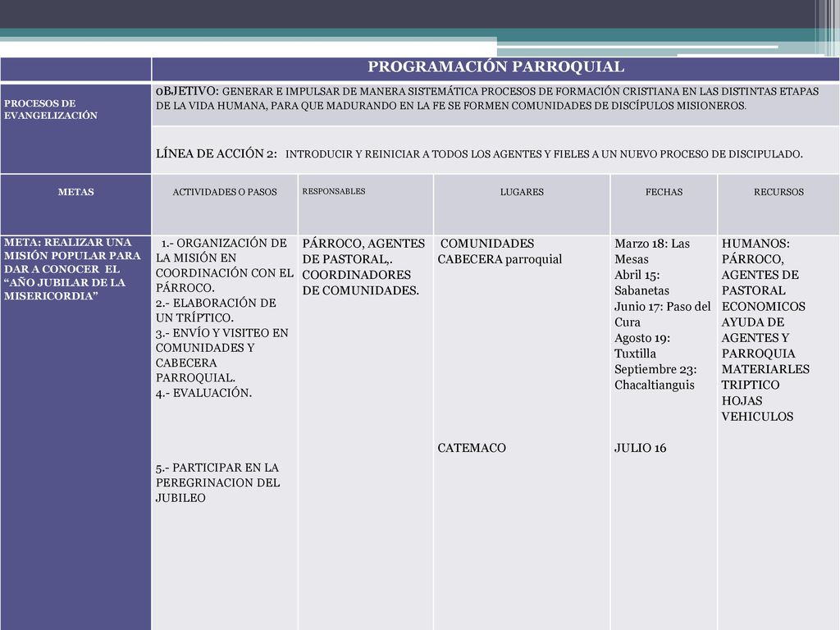Click the 'RECURSOS' column header
The width and height of the screenshot is (840, 630).
click(x=778, y=192)
